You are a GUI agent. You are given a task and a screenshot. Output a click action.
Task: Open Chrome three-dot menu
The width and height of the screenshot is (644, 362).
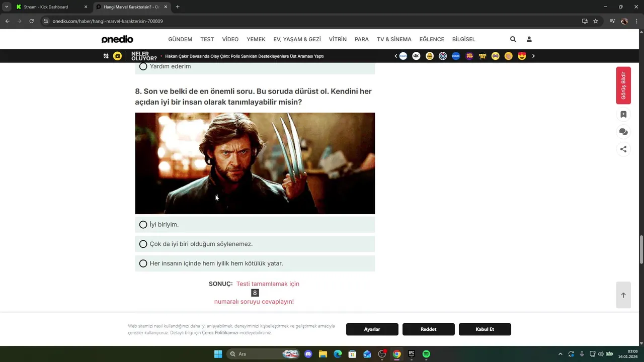click(x=636, y=21)
